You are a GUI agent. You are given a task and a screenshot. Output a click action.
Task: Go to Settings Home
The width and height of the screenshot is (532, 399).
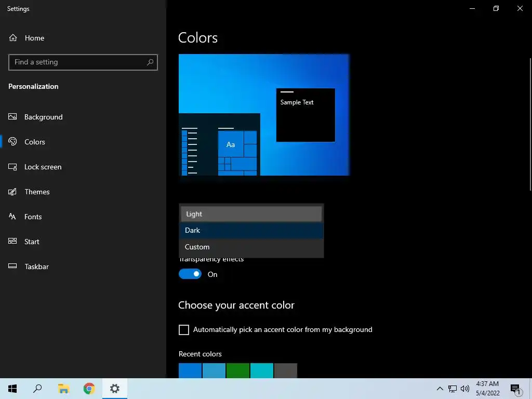click(x=83, y=38)
